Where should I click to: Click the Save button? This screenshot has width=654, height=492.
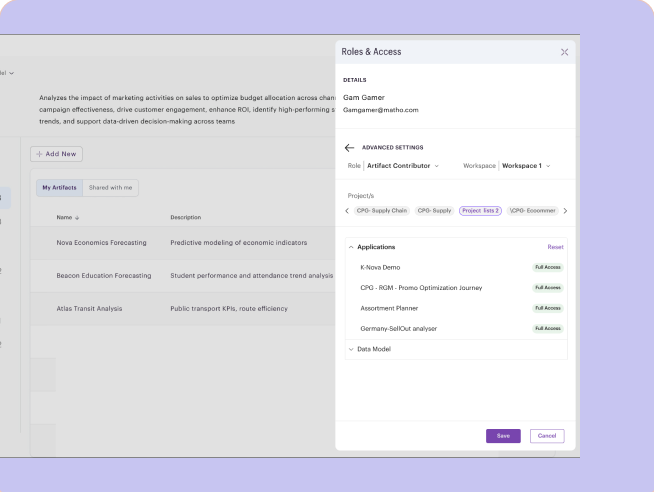pos(503,436)
